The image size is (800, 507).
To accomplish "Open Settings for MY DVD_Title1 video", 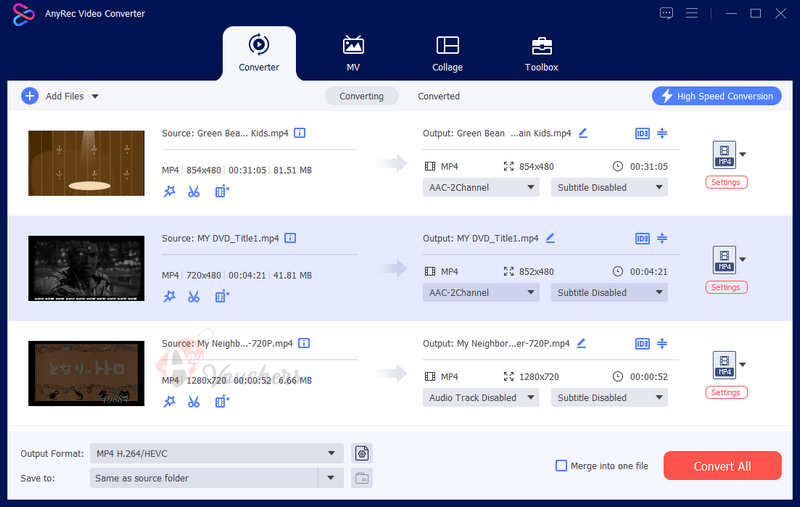I will point(726,287).
